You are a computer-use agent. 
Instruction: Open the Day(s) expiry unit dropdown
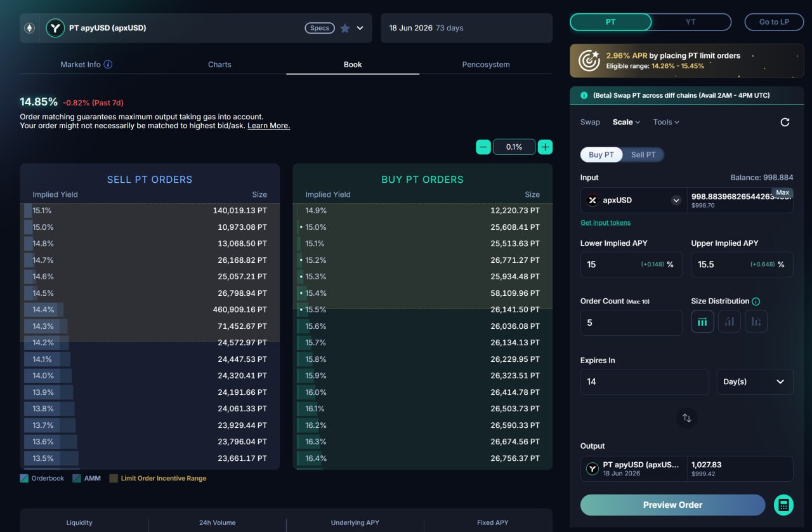coord(754,382)
